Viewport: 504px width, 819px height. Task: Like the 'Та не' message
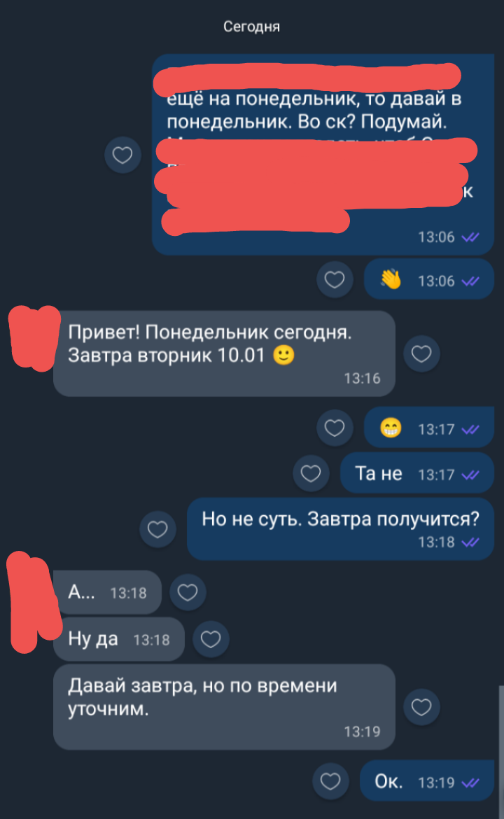(x=311, y=474)
